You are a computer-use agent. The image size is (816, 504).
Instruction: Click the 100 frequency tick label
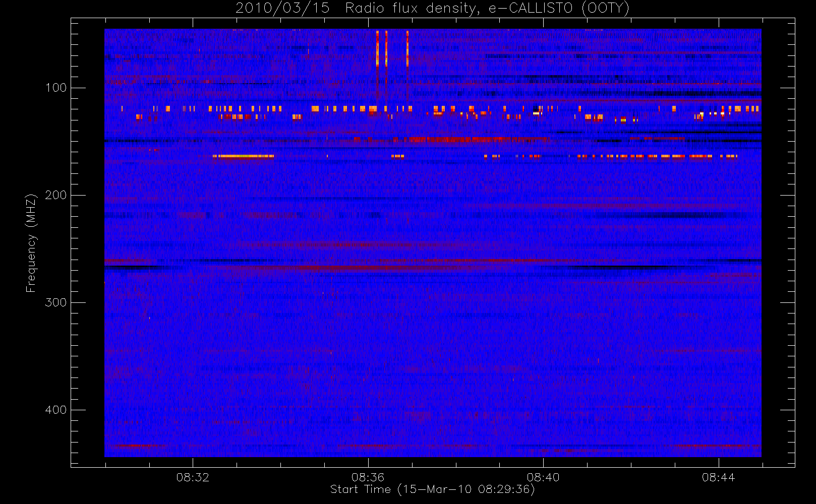coord(56,88)
